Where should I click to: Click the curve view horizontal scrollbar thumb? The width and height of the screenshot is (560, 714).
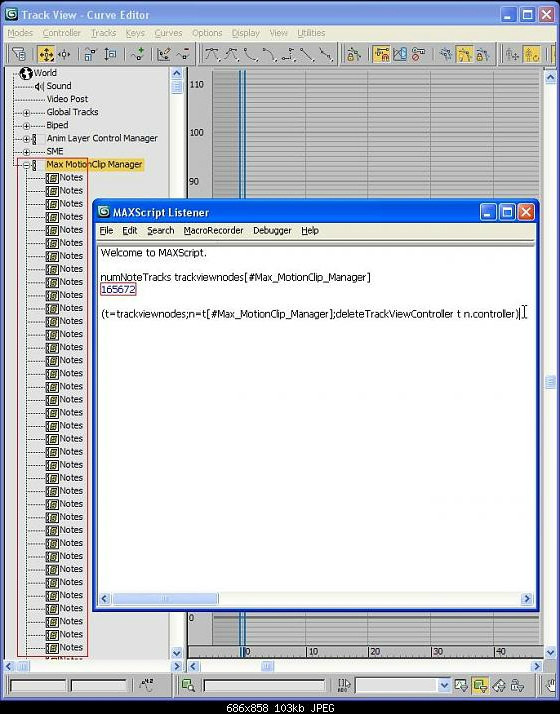(267, 666)
